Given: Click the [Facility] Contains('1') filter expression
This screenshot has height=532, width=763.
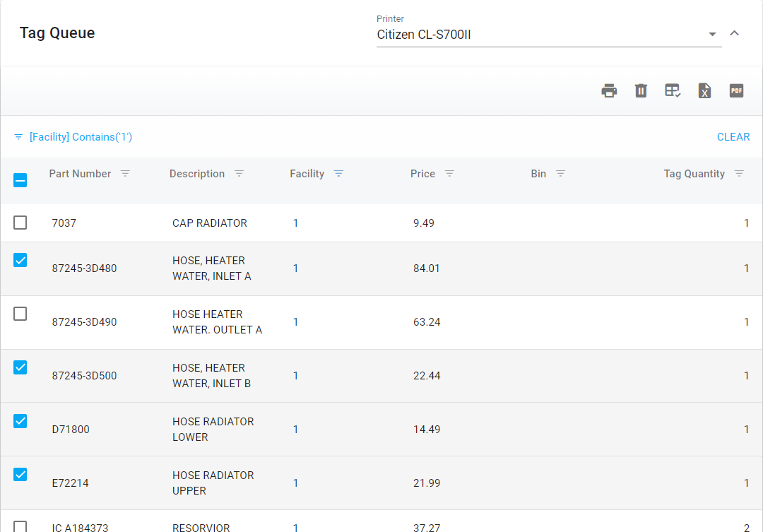Looking at the screenshot, I should point(81,137).
